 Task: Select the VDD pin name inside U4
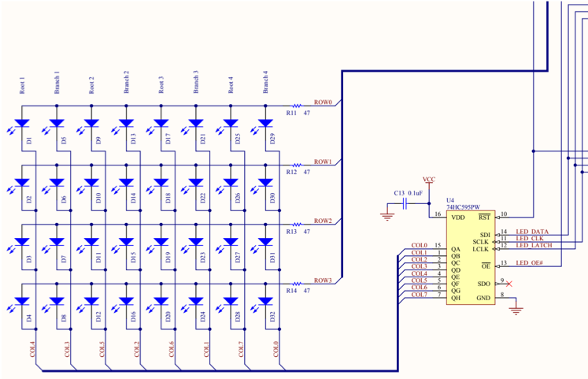(x=458, y=217)
